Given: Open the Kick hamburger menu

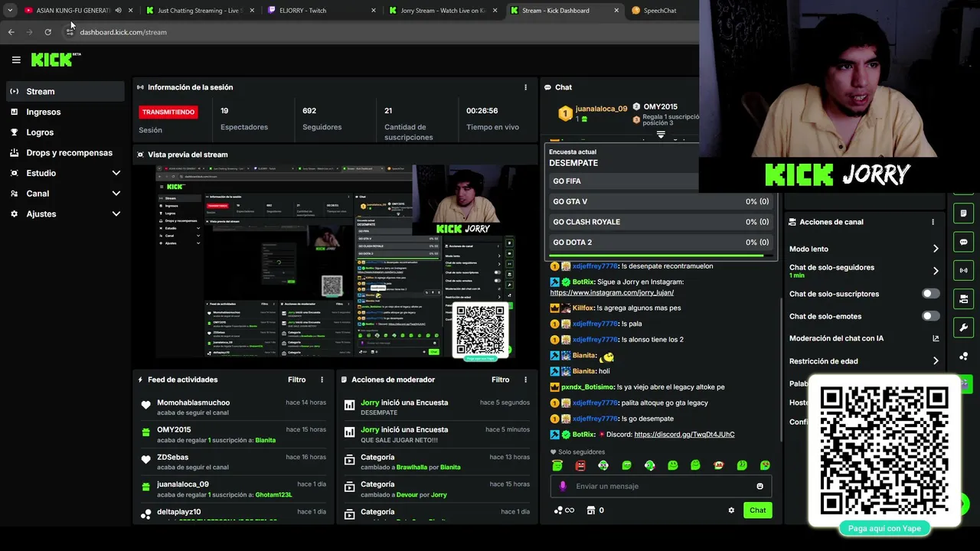Looking at the screenshot, I should click(16, 60).
